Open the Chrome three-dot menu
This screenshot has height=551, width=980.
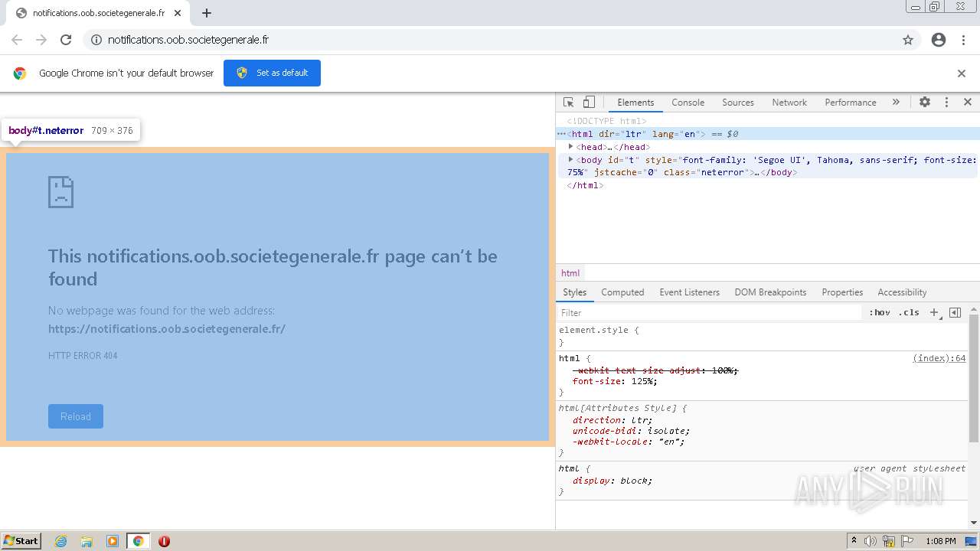963,40
